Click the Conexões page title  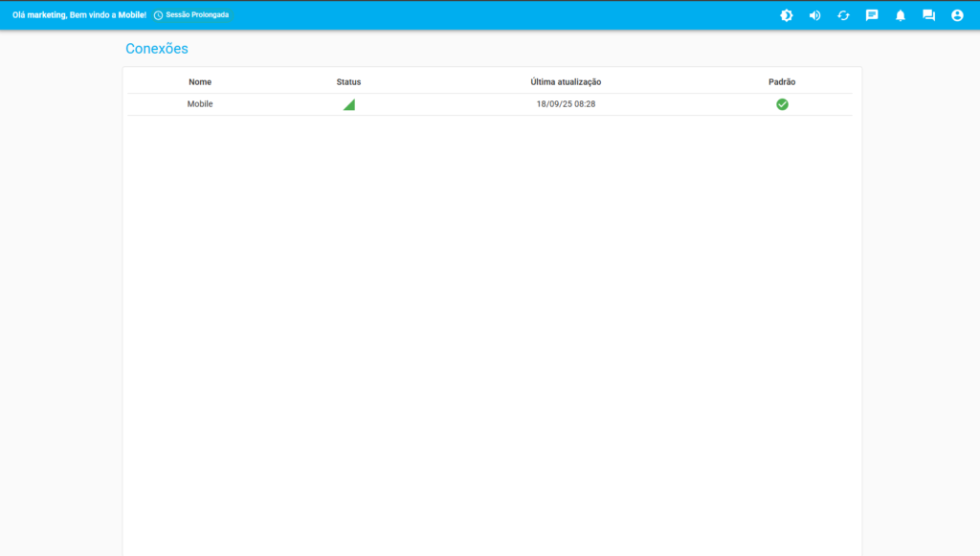click(157, 49)
